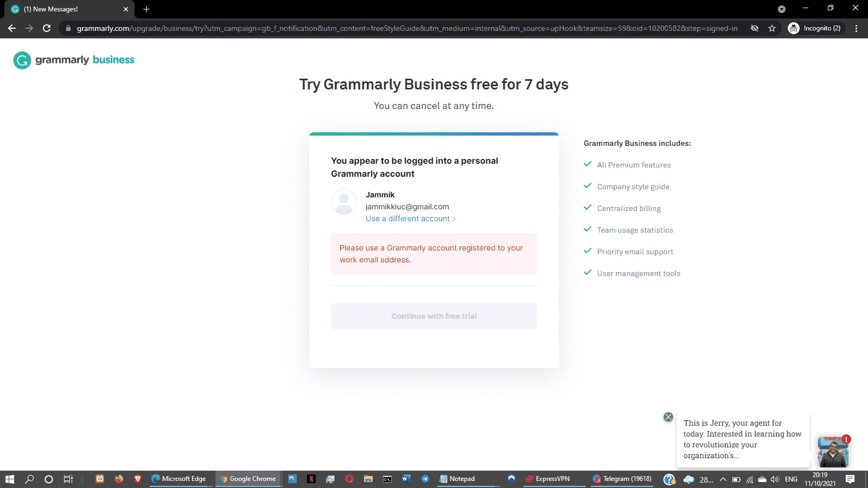Open the clock and date flyout

click(x=820, y=479)
